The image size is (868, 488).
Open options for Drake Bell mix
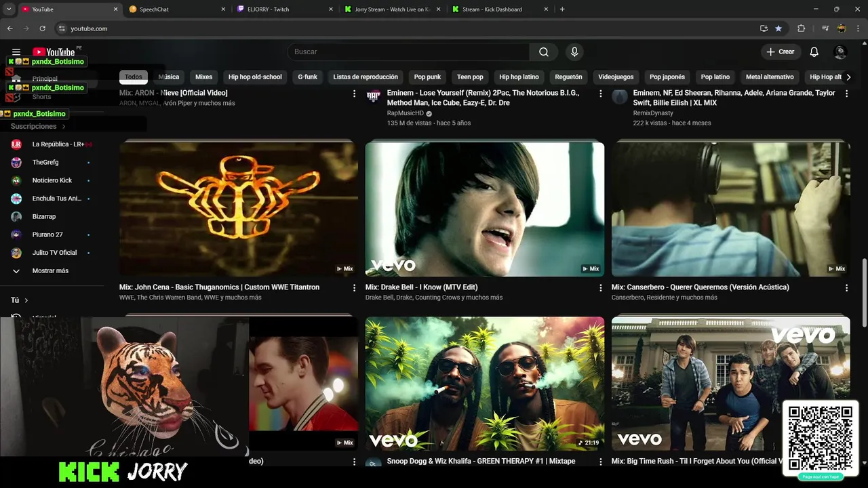tap(600, 288)
